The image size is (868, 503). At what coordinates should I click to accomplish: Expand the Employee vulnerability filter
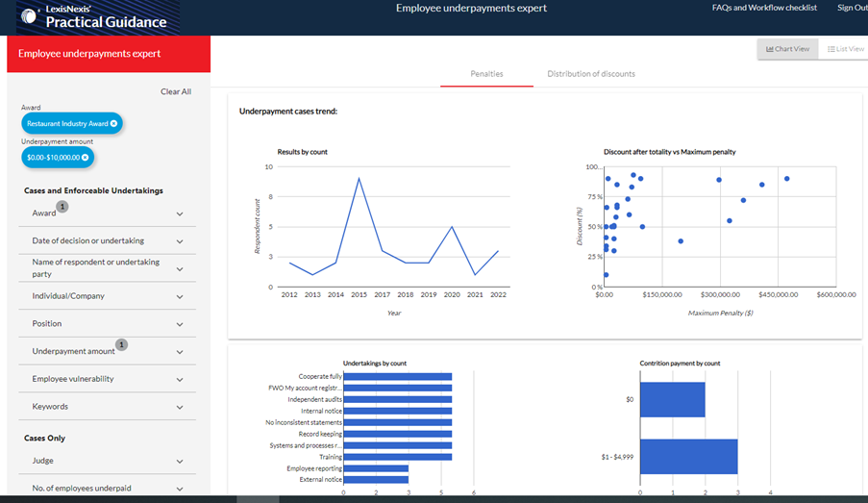click(x=180, y=380)
